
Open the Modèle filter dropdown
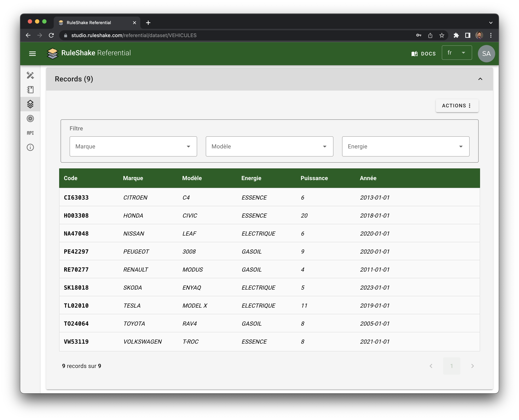(x=269, y=146)
